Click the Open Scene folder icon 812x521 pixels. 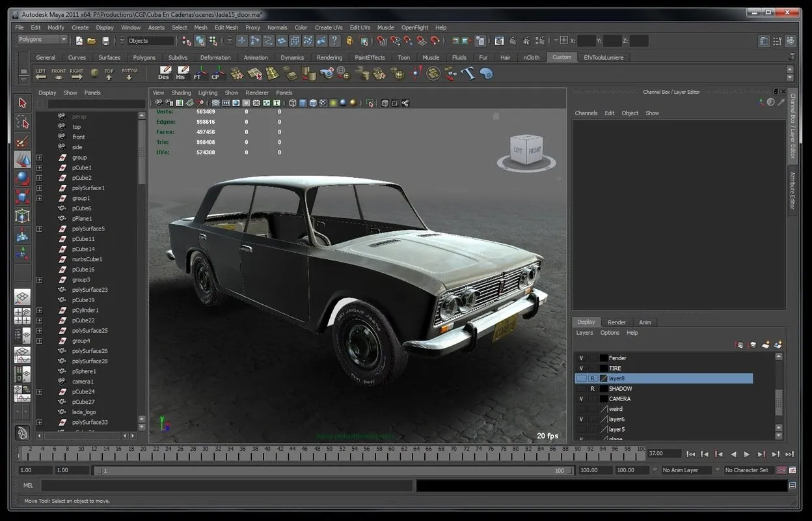92,40
